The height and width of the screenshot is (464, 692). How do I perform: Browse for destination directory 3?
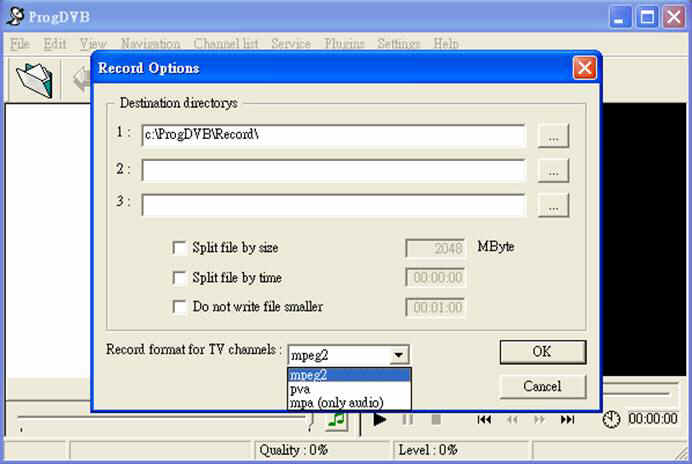click(553, 205)
